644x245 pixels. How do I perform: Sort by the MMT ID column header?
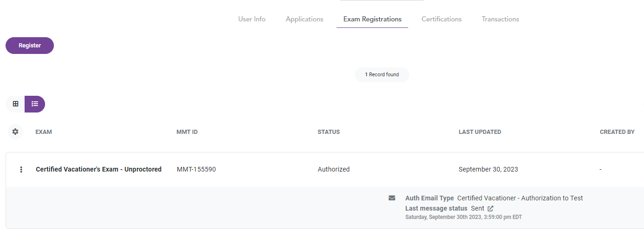pos(187,132)
